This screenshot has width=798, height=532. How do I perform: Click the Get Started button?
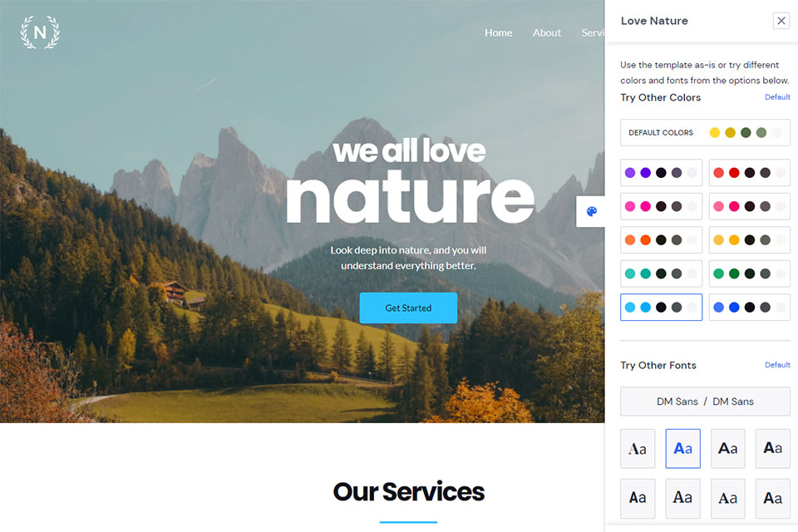tap(408, 308)
